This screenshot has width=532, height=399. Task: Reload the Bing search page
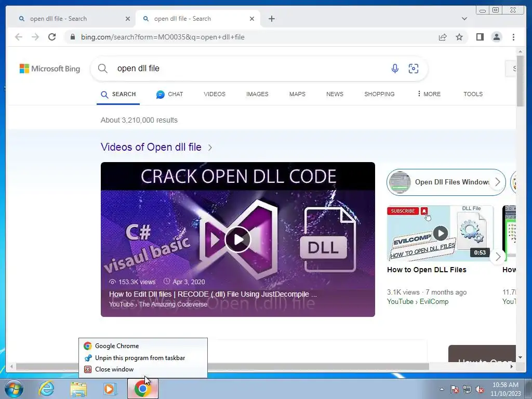point(52,37)
